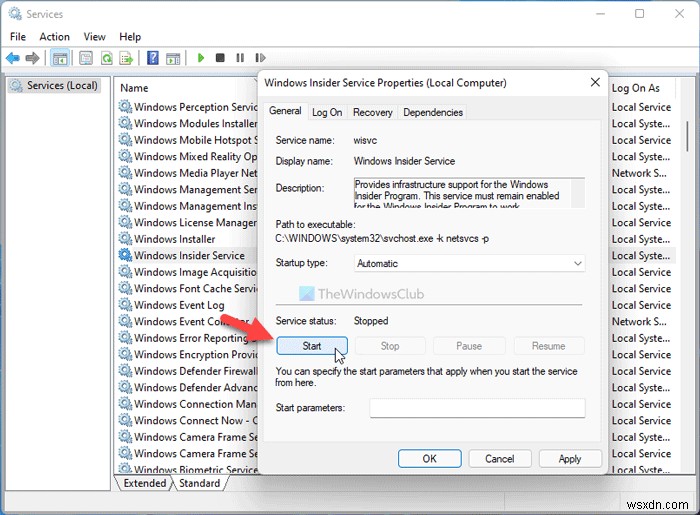The height and width of the screenshot is (515, 700).
Task: Click the Forward arrow toolbar icon
Action: pos(33,58)
